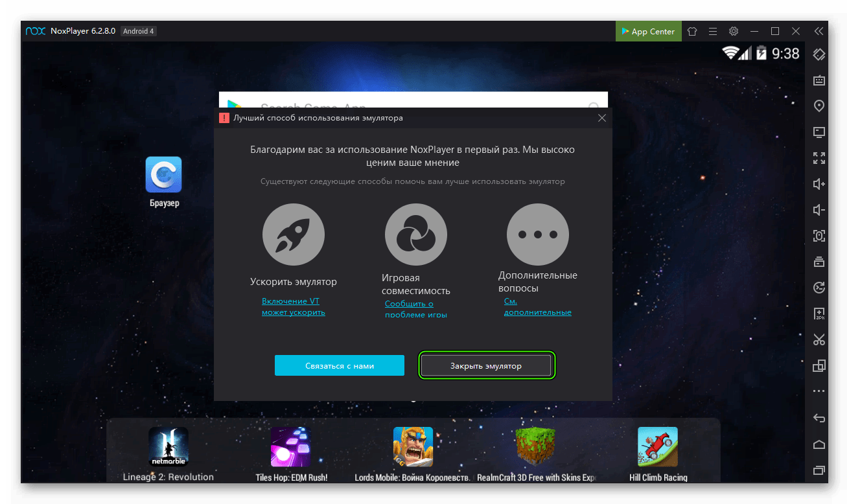
Task: Launch the Hill Climb Racing app
Action: click(658, 453)
